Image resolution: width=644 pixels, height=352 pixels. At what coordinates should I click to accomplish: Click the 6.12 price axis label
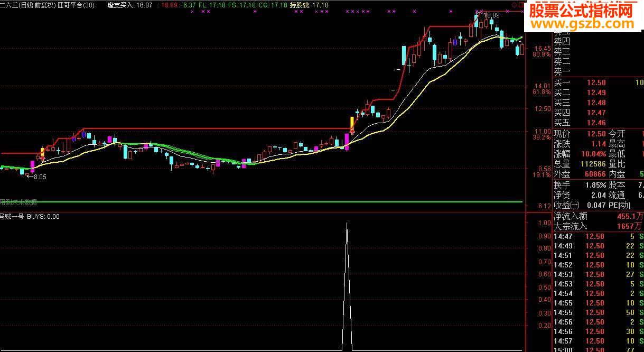pyautogui.click(x=544, y=206)
